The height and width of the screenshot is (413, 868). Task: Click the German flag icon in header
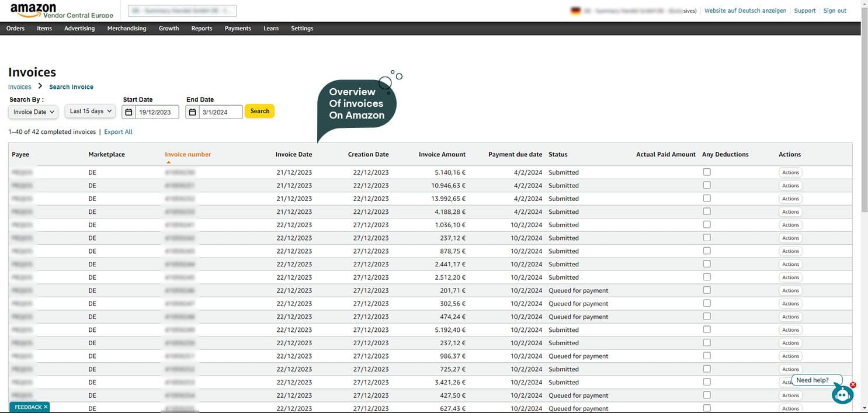[x=575, y=11]
